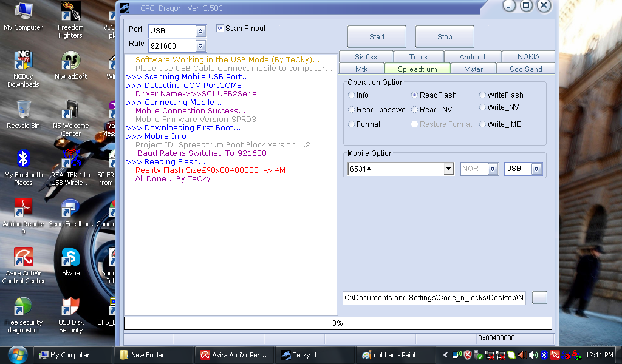This screenshot has height=364, width=622.
Task: Open the Tools tab
Action: tap(419, 56)
